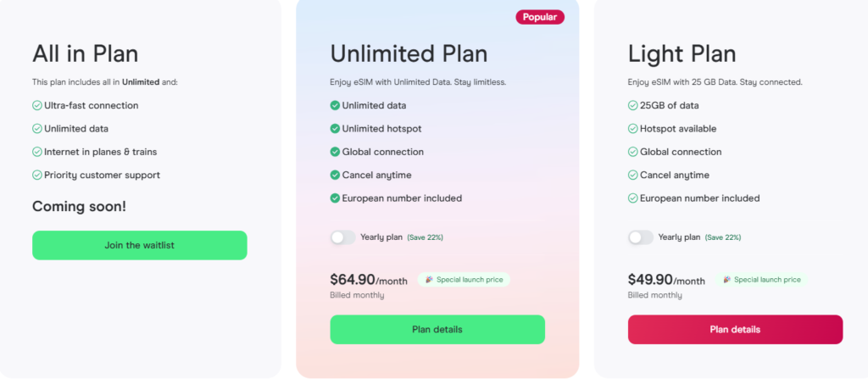Click the $49.90/month price text
The height and width of the screenshot is (379, 868).
666,280
